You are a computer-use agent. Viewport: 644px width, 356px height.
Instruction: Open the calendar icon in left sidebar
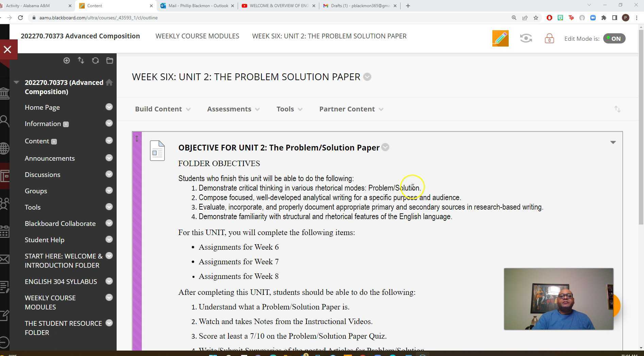click(x=5, y=231)
